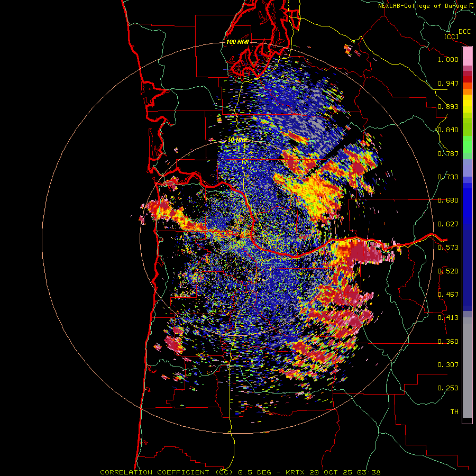Select the 0.253 legend value
Image resolution: width=476 pixels, height=476 pixels.
click(448, 388)
